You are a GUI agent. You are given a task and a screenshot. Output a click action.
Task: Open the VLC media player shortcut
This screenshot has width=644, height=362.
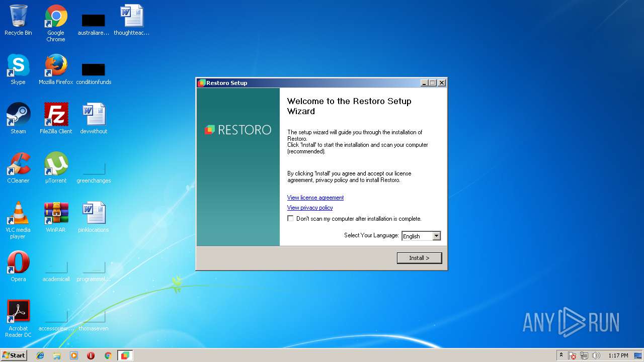[18, 220]
